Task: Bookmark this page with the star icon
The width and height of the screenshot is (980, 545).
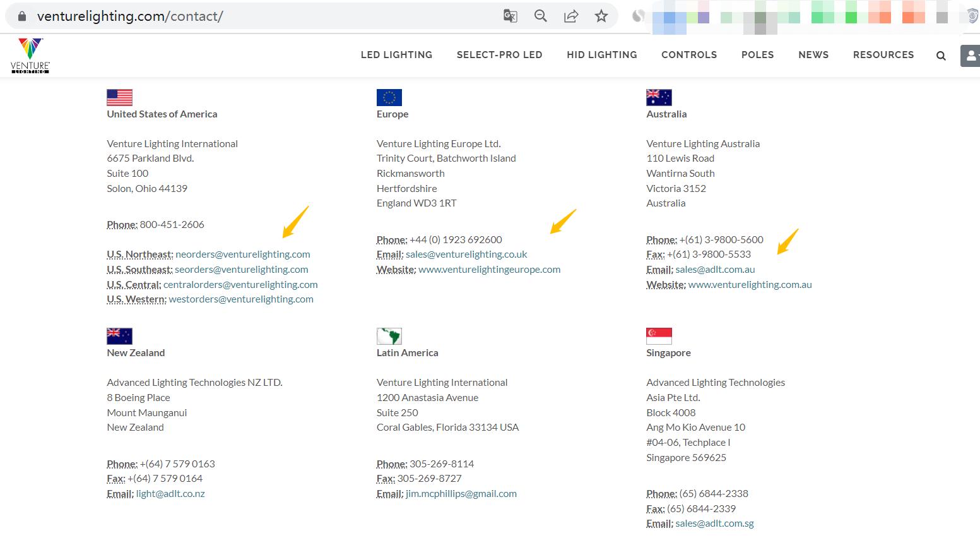Action: click(x=601, y=16)
